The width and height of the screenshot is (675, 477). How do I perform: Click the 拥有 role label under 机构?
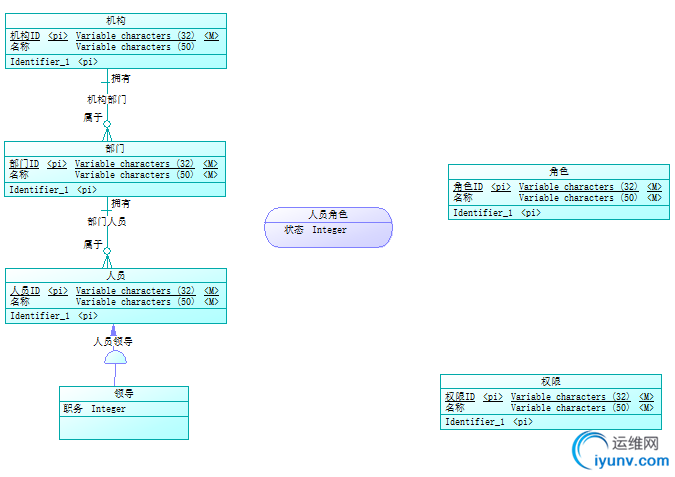(x=121, y=78)
